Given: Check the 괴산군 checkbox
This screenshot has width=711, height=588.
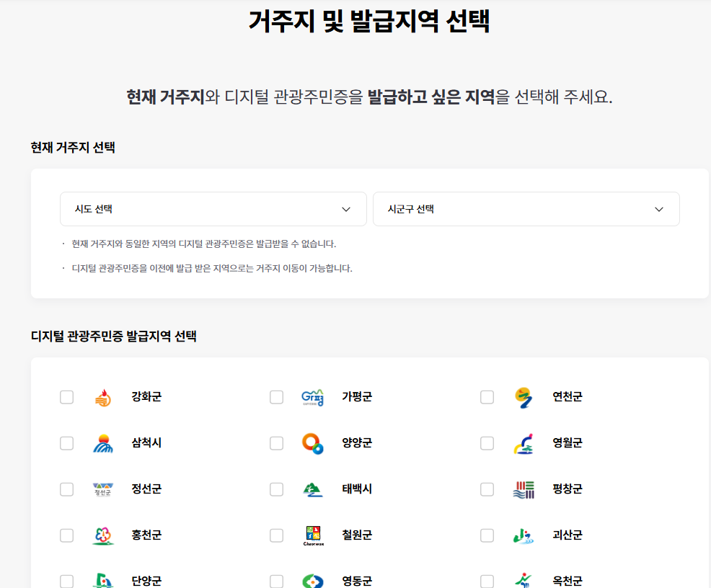Looking at the screenshot, I should (x=487, y=535).
